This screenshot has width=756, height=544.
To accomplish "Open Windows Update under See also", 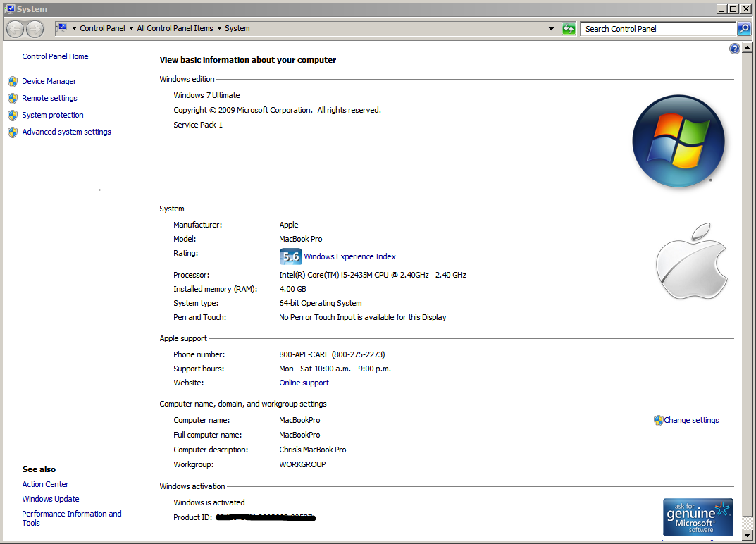I will tap(51, 499).
